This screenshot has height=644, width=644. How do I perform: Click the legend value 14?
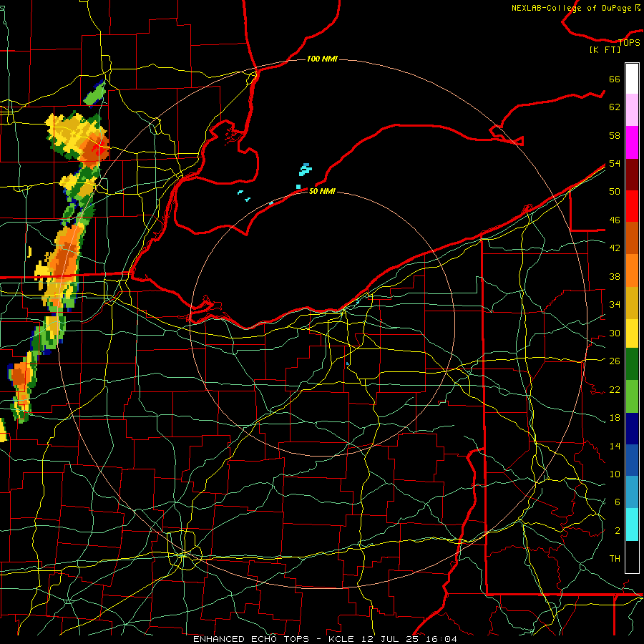(x=615, y=446)
